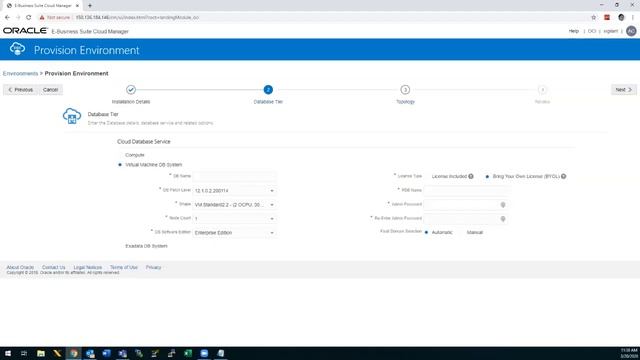Go to Installation Details step
Viewport: 640px width, 360px height.
tap(131, 89)
